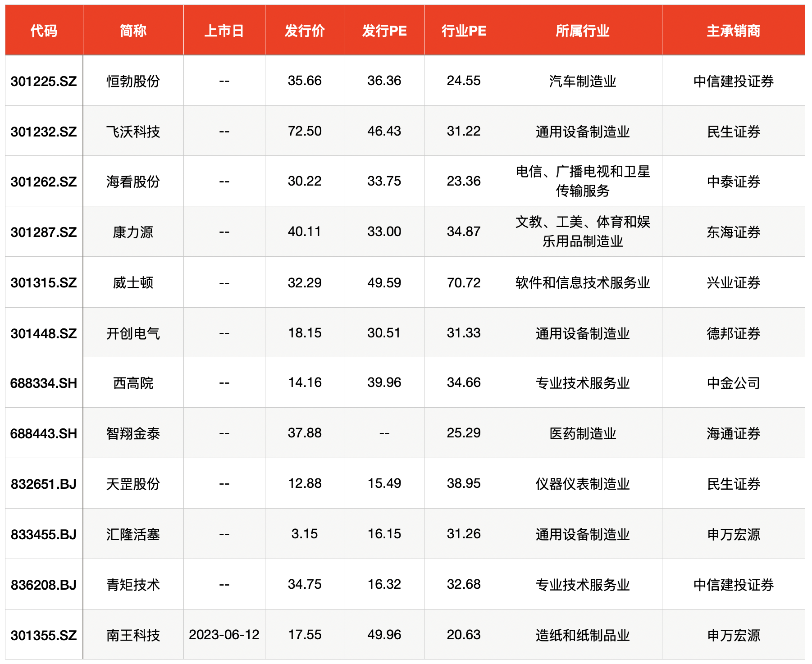The width and height of the screenshot is (812, 664).
Task: Click the name 南王科技
Action: 133,635
